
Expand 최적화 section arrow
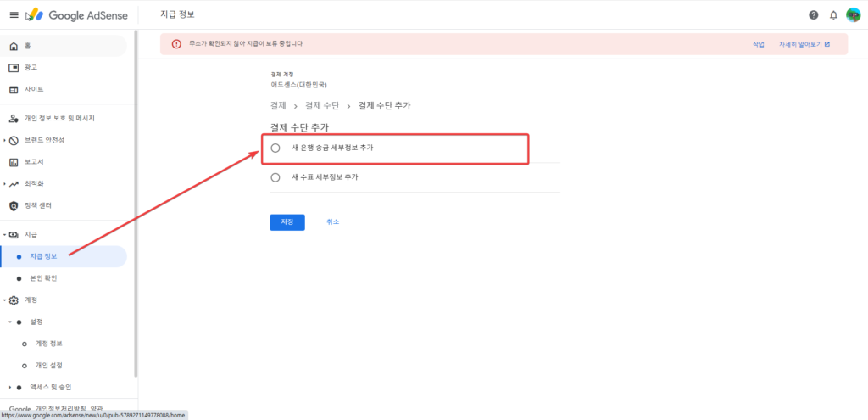click(4, 184)
